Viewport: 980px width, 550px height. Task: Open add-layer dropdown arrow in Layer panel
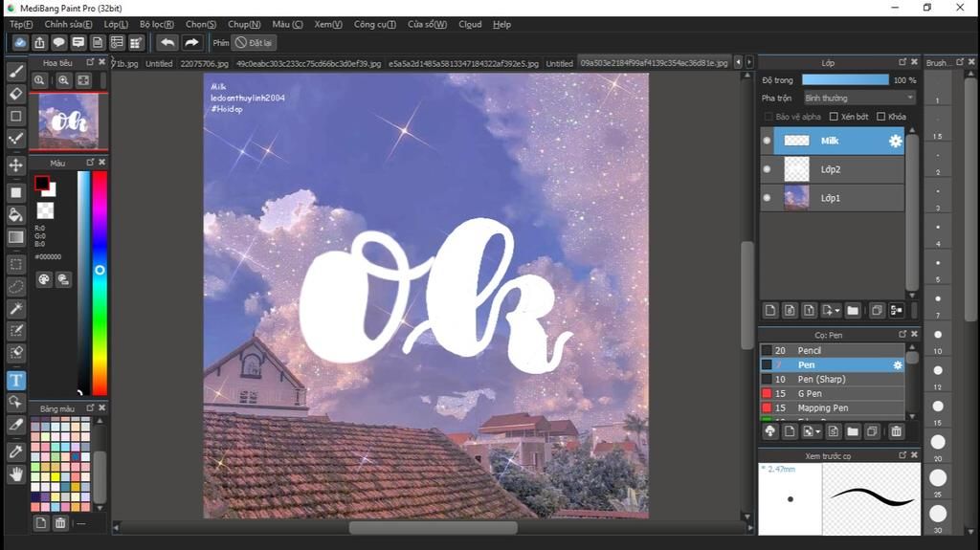click(x=837, y=311)
